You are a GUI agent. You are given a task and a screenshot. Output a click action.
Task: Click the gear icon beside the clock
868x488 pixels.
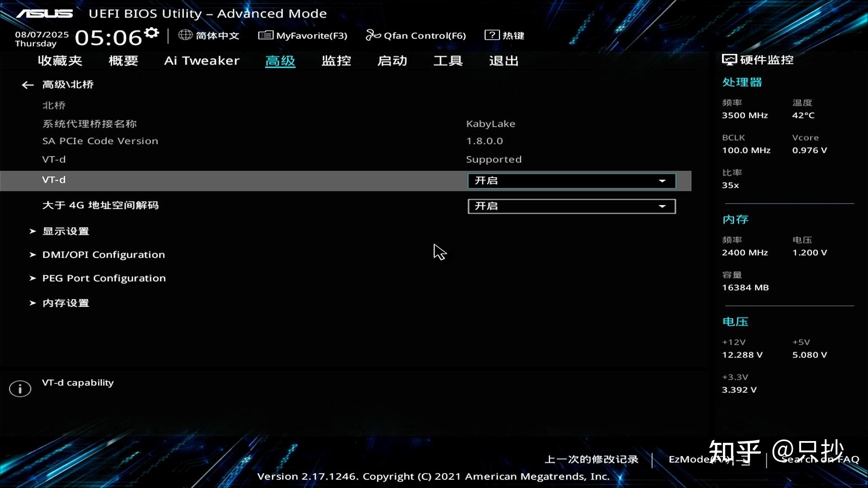[x=152, y=33]
